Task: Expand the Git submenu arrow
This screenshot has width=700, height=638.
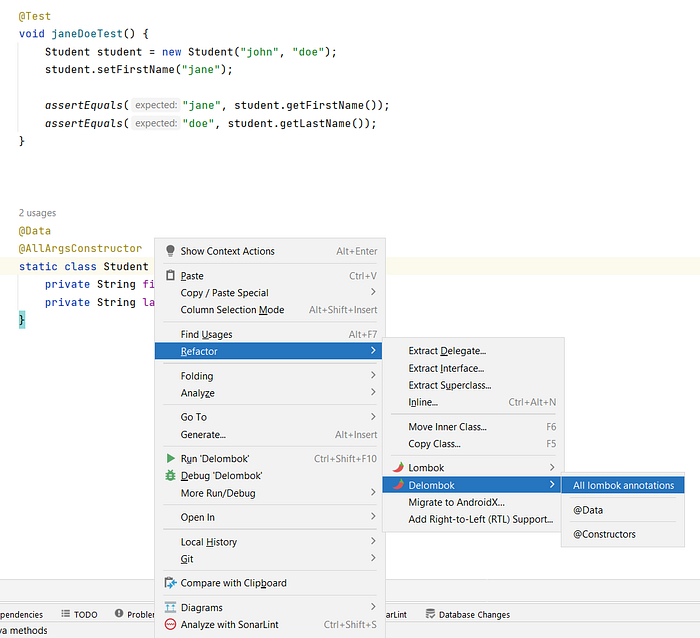Action: [x=373, y=558]
